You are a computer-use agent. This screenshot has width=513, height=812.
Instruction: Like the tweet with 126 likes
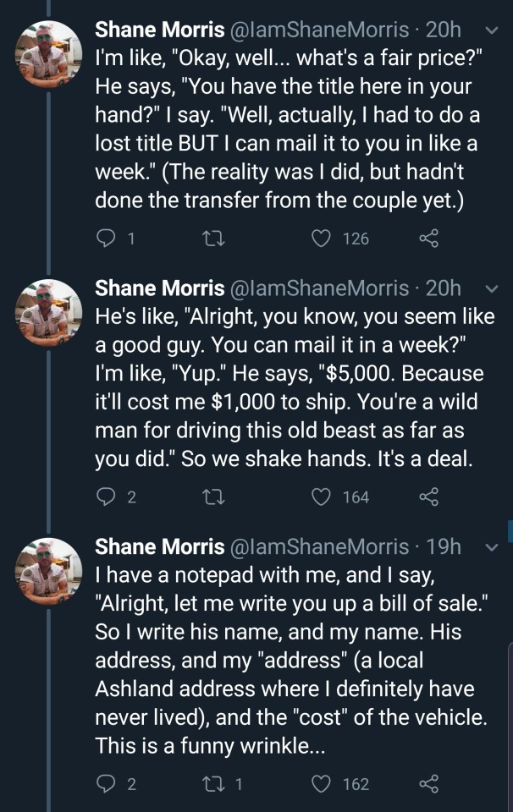coord(320,239)
